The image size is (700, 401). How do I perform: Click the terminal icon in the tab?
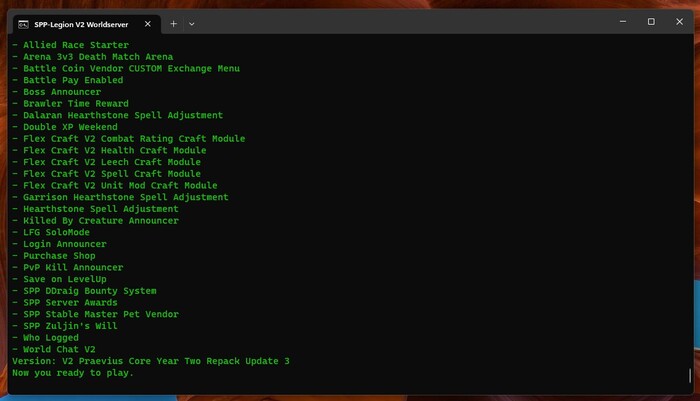[23, 25]
